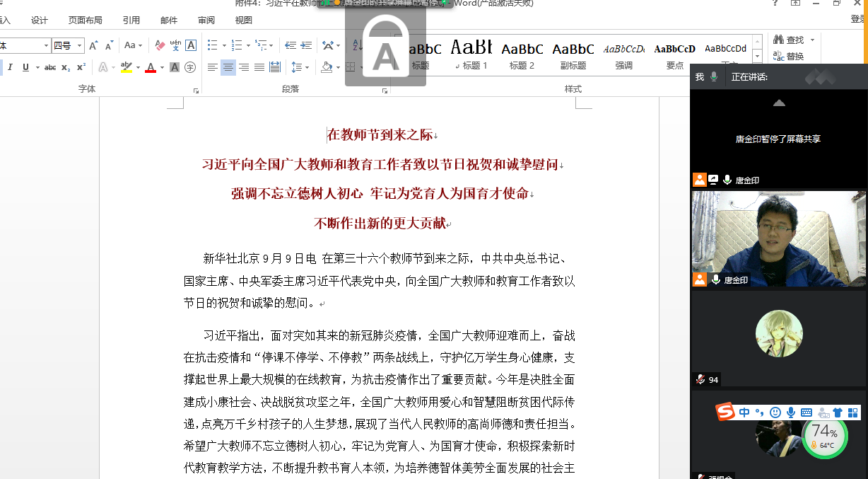Click the clear formatting eraser icon

click(x=160, y=45)
